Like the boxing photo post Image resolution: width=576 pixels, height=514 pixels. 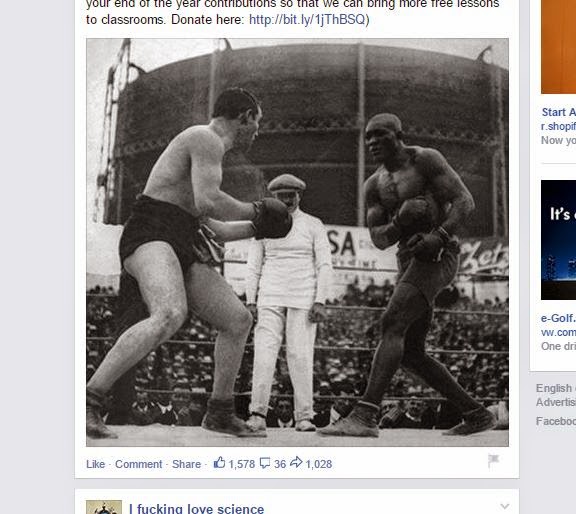coord(96,464)
